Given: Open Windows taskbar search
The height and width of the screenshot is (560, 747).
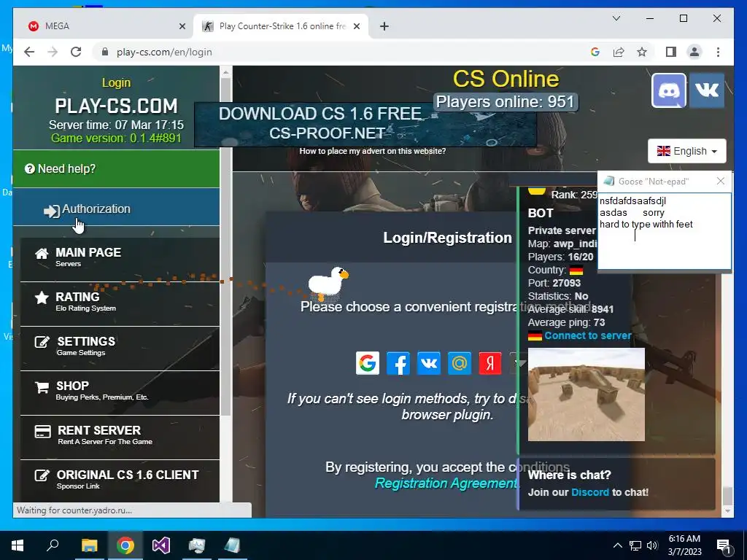Looking at the screenshot, I should [53, 545].
